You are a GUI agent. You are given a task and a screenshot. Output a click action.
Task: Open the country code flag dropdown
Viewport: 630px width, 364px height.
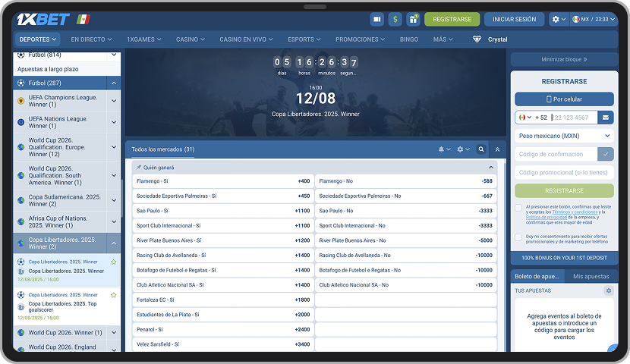click(524, 118)
